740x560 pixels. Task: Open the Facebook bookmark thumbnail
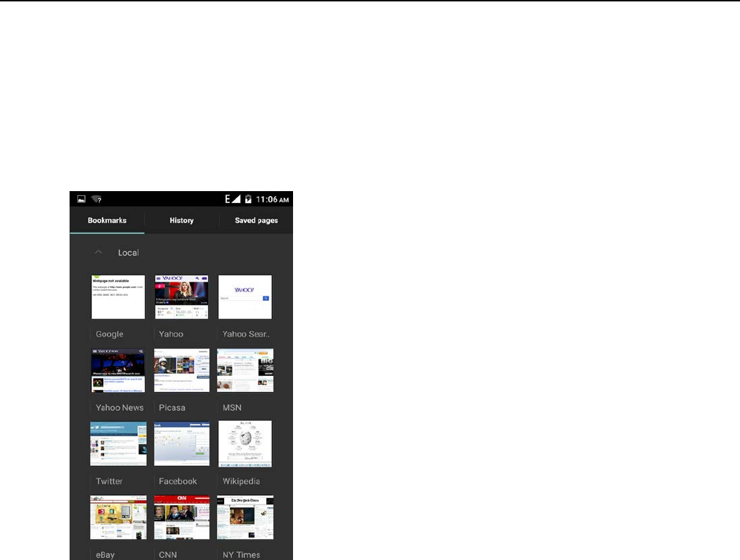pyautogui.click(x=182, y=444)
